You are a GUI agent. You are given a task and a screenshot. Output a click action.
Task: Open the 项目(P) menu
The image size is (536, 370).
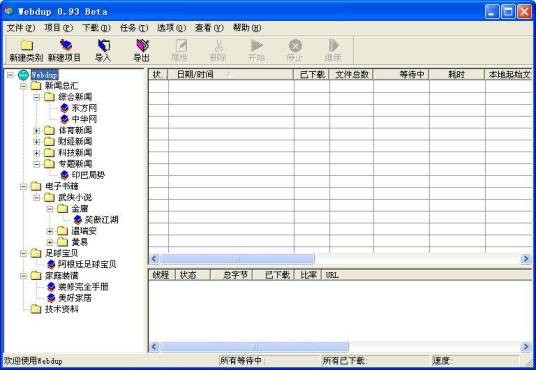58,28
